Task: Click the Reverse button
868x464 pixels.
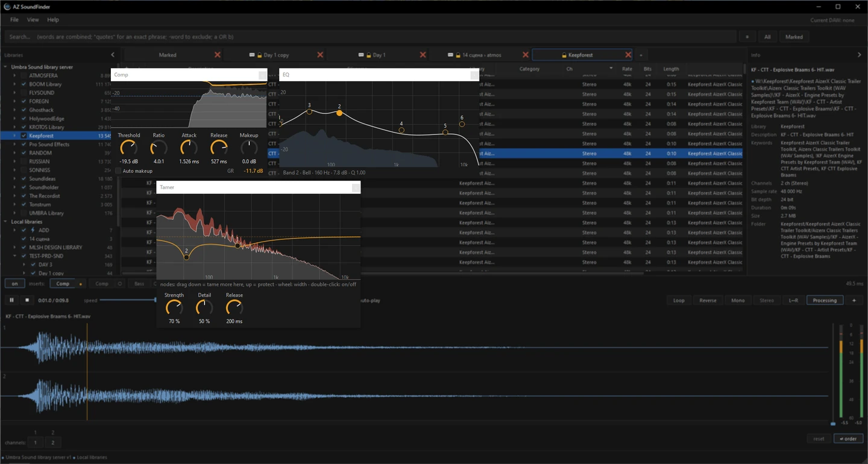Action: (708, 300)
